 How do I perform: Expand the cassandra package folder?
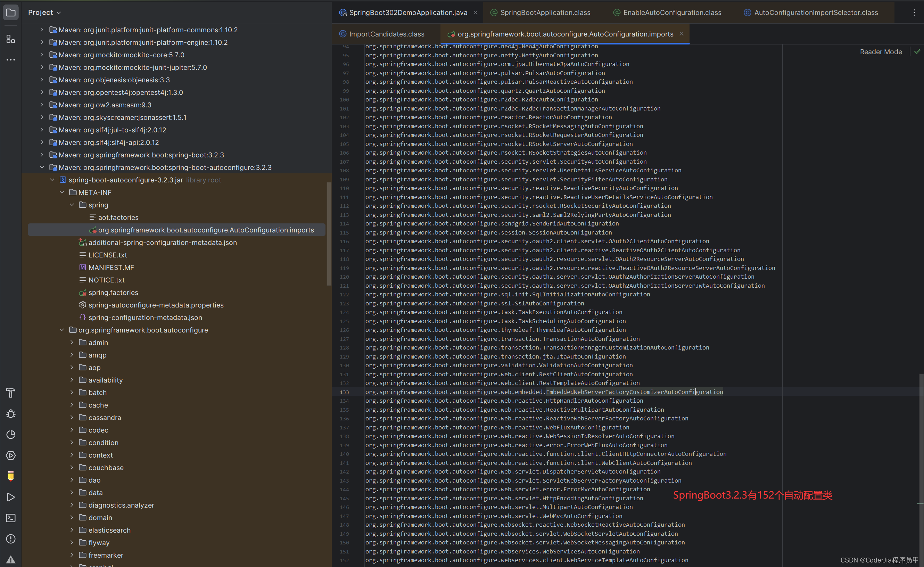(72, 417)
